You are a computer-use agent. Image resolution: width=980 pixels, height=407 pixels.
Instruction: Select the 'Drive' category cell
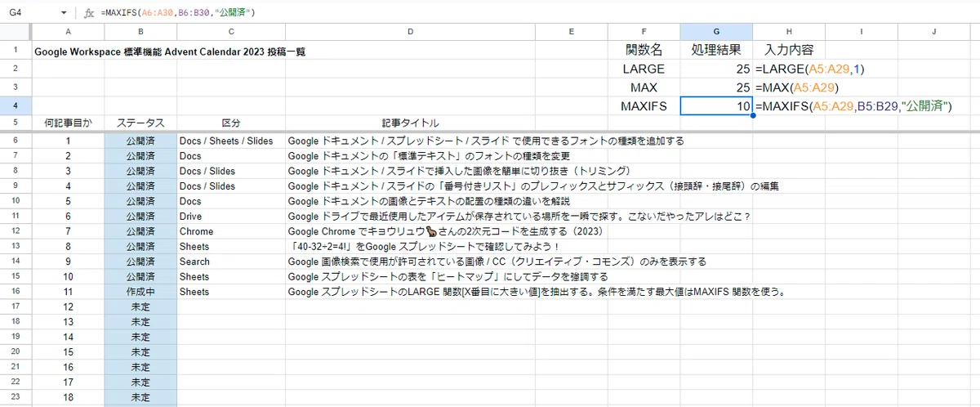pyautogui.click(x=231, y=216)
